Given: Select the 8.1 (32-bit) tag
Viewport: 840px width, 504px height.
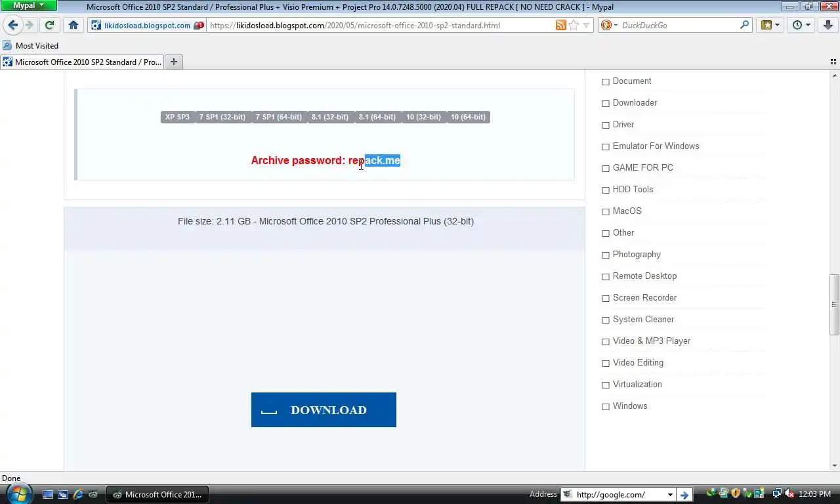Looking at the screenshot, I should (x=330, y=117).
